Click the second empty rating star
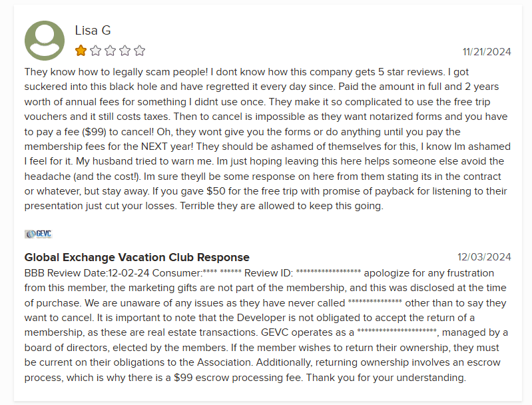This screenshot has width=532, height=405. click(95, 51)
